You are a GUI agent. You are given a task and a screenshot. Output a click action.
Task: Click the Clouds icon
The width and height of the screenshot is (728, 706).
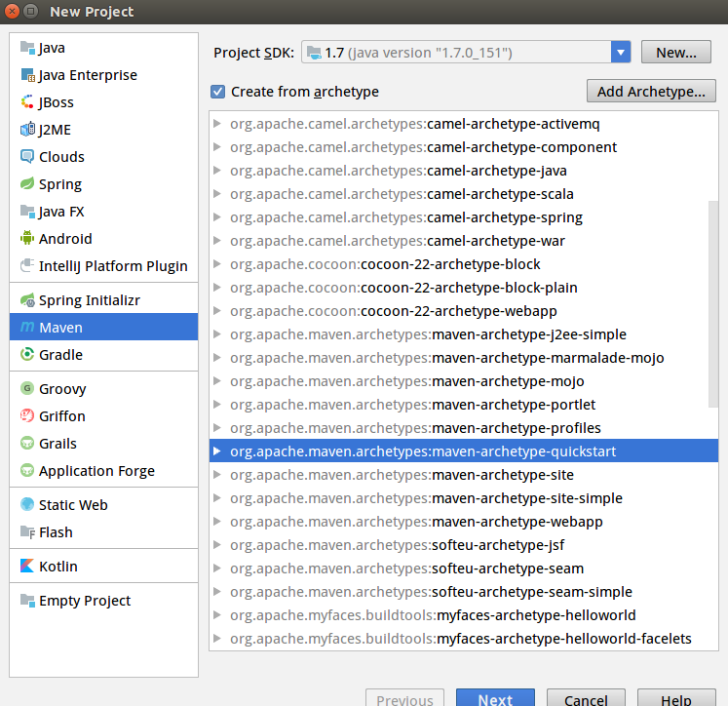click(x=27, y=157)
